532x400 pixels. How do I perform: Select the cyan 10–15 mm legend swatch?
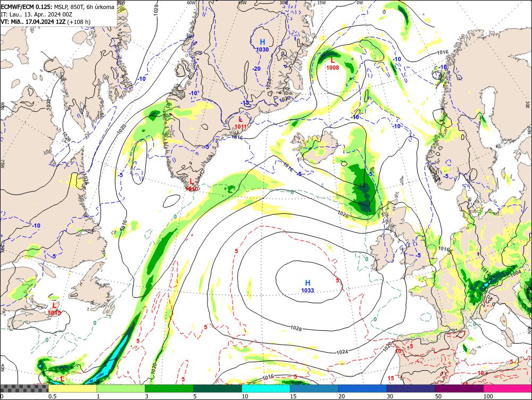[x=265, y=388]
